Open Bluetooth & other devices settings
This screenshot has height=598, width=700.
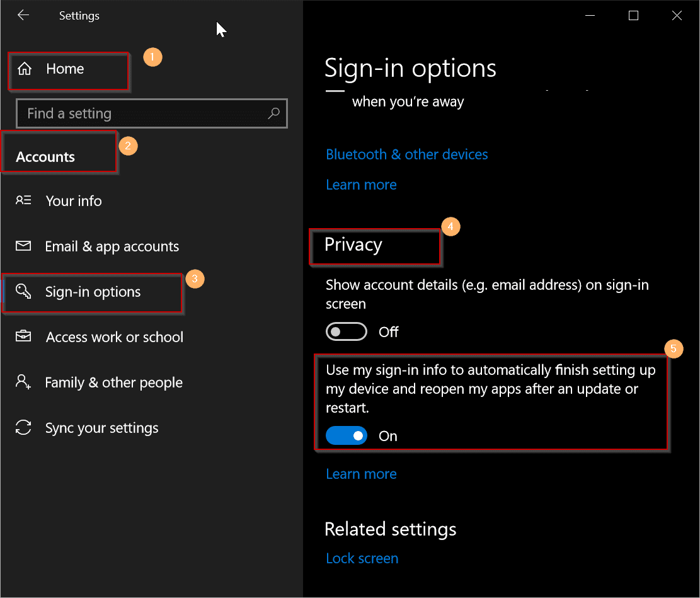click(406, 154)
